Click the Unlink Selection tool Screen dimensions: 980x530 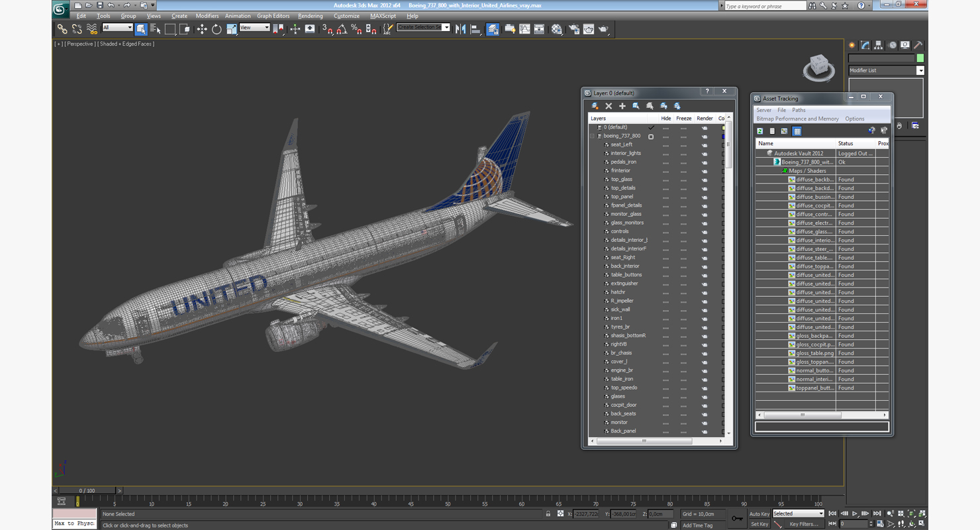(x=77, y=28)
